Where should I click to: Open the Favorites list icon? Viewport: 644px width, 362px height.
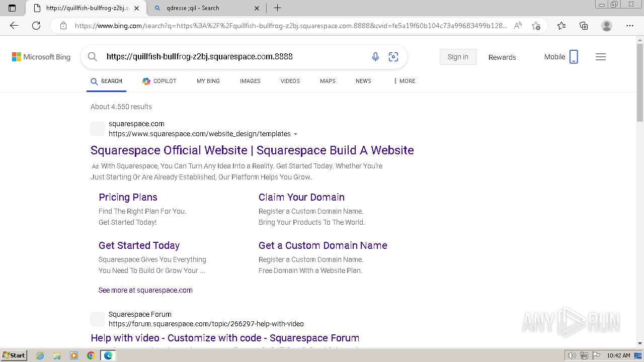click(561, 26)
